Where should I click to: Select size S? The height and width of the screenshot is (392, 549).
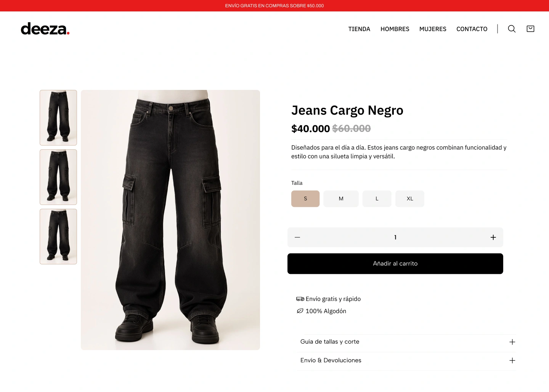click(x=305, y=199)
